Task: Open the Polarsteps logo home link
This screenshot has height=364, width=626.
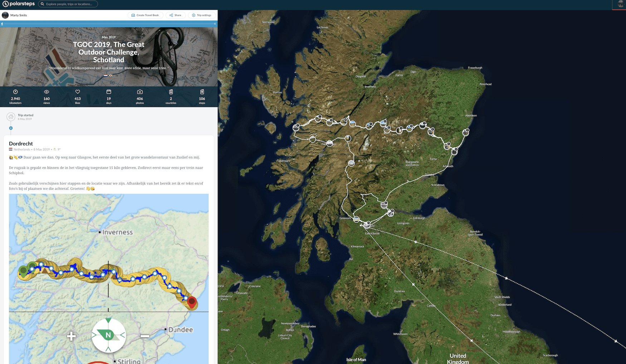Action: coord(19,4)
